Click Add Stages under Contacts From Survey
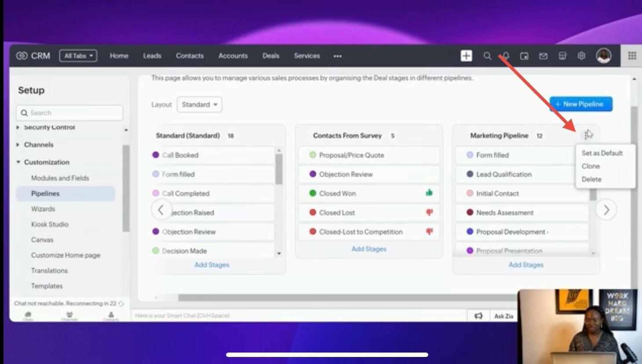The width and height of the screenshot is (642, 364). [x=368, y=249]
